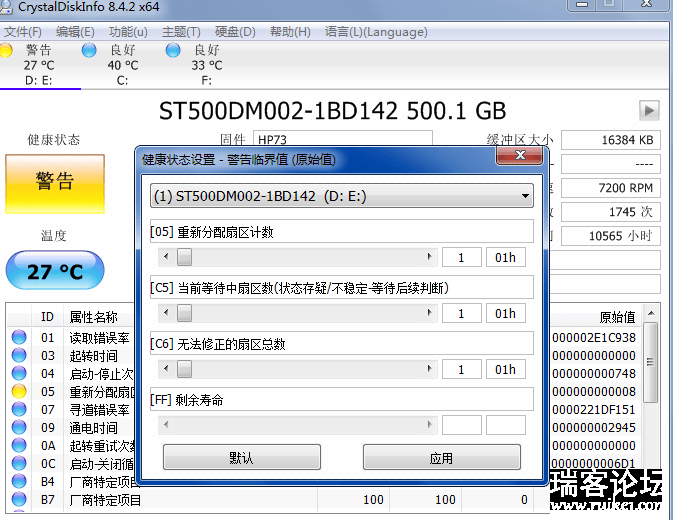Click the [C6] hex value 01h field
673x520 pixels.
(x=506, y=369)
